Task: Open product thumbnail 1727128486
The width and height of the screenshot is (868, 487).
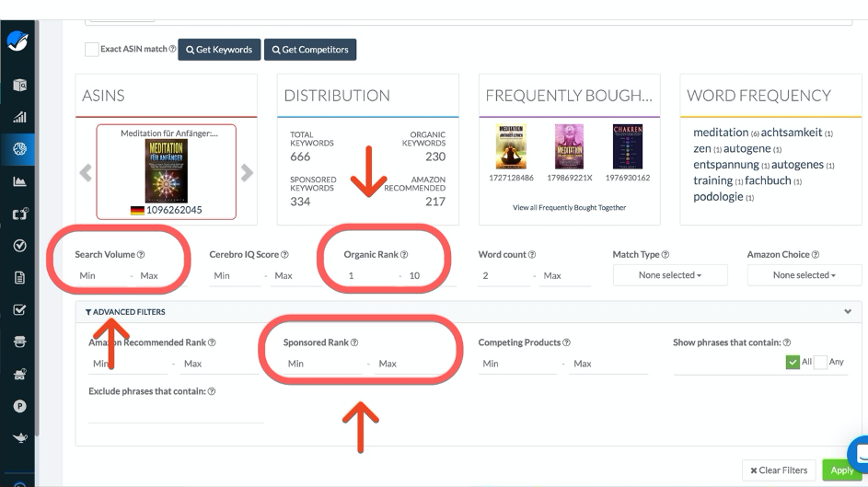Action: 511,146
